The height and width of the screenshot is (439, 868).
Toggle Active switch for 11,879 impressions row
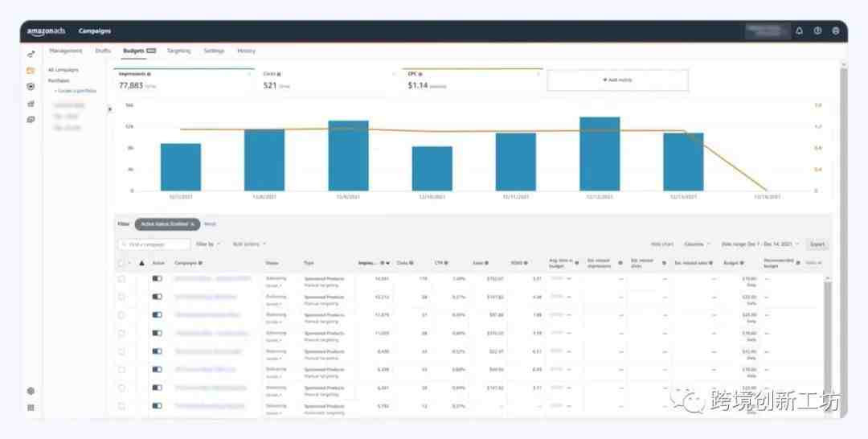(158, 315)
